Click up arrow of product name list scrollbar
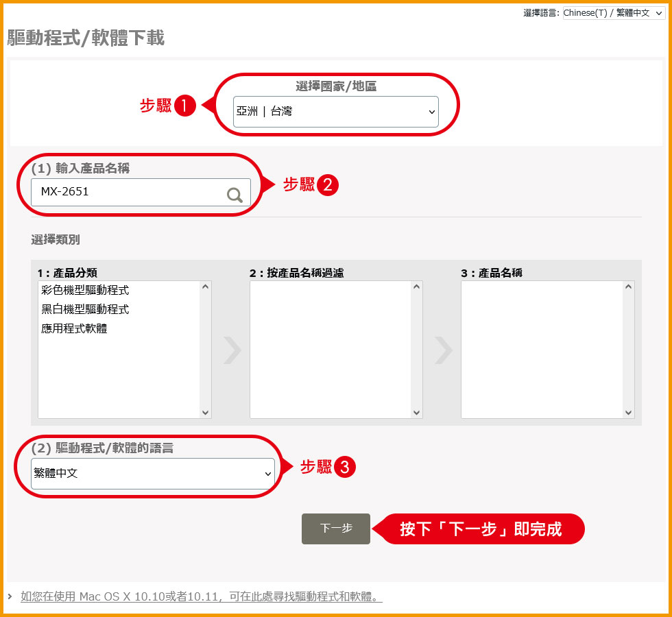672x617 pixels. click(x=628, y=287)
